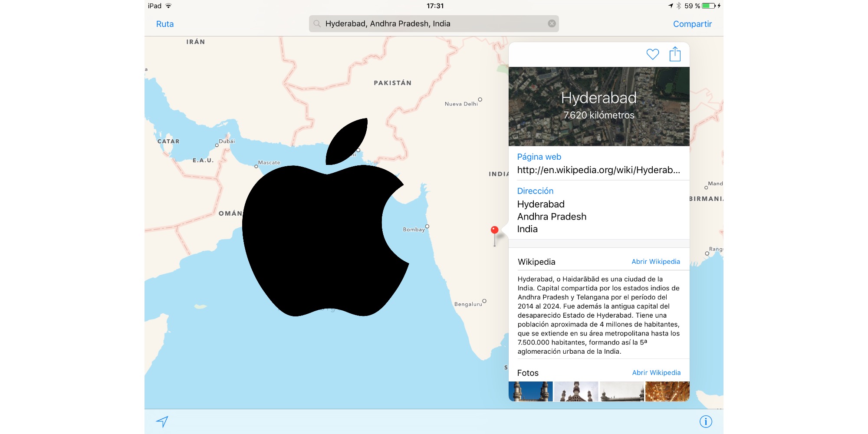868x434 pixels.
Task: Tap the heart favorite icon
Action: [652, 54]
